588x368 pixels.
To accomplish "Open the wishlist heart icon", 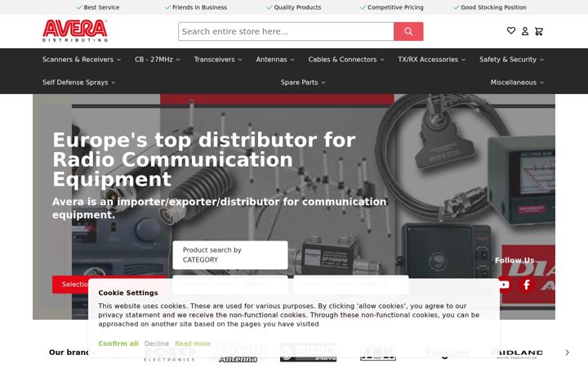I will [x=510, y=31].
